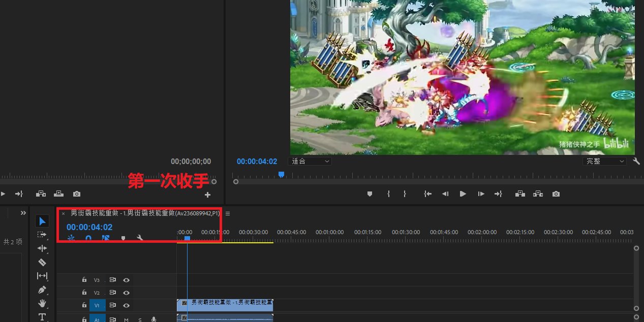Select the Ripple Edit tool
Screen dimensions: 644x322
pos(42,248)
